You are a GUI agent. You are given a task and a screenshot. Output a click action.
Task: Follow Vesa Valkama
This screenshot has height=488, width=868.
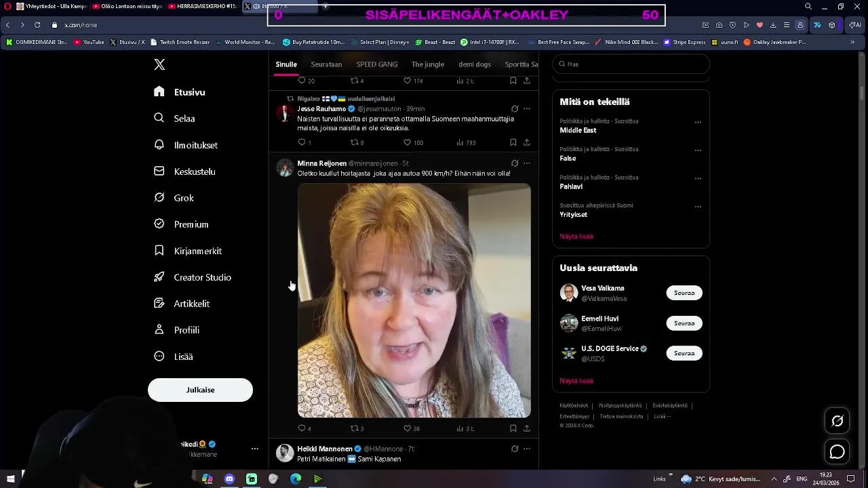click(684, 293)
